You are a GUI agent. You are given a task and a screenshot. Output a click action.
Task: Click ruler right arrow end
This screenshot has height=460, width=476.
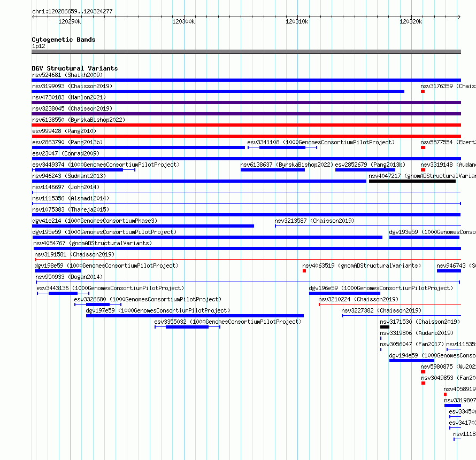pyautogui.click(x=459, y=17)
